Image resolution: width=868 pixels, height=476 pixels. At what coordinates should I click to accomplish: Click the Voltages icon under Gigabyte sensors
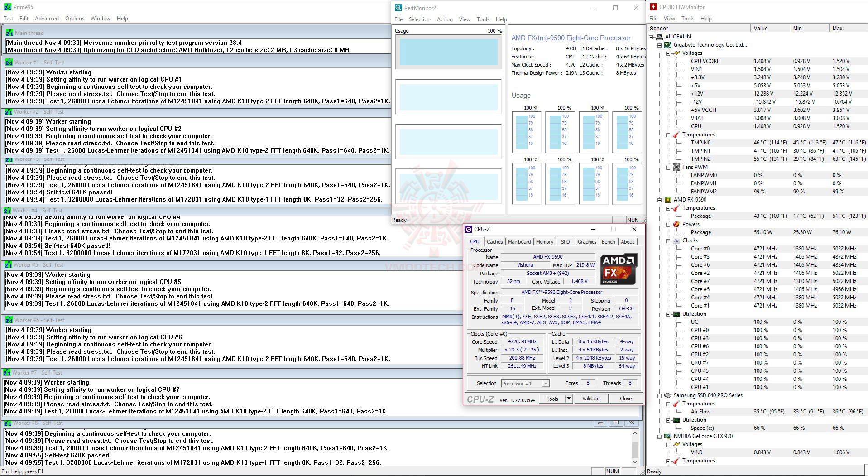click(677, 53)
